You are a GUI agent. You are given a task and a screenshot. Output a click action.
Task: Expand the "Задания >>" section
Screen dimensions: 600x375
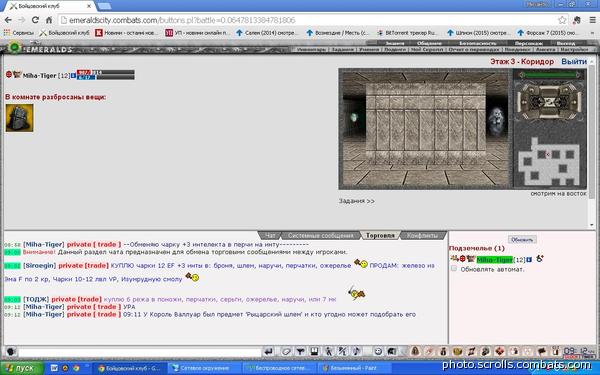click(x=357, y=201)
